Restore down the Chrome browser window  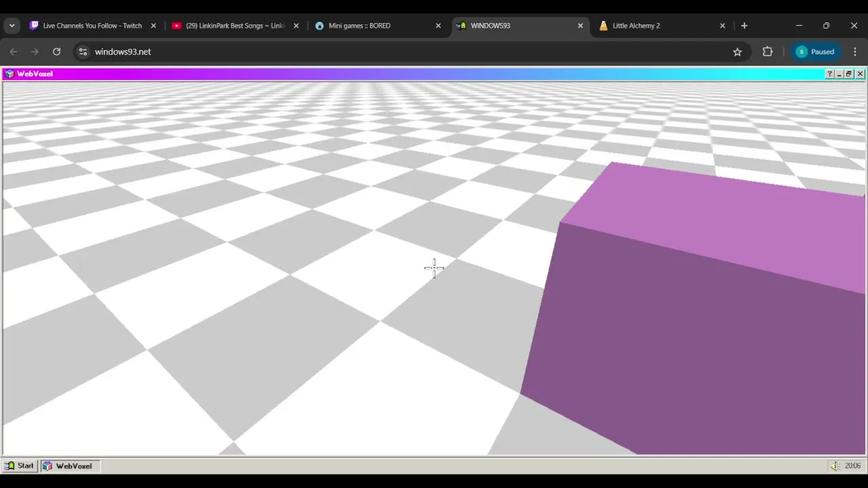pyautogui.click(x=826, y=26)
